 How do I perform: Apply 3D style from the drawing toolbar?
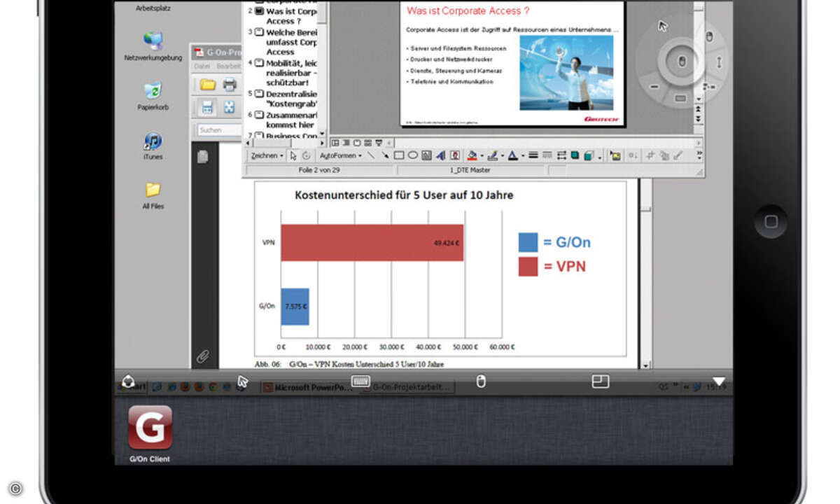click(x=589, y=155)
